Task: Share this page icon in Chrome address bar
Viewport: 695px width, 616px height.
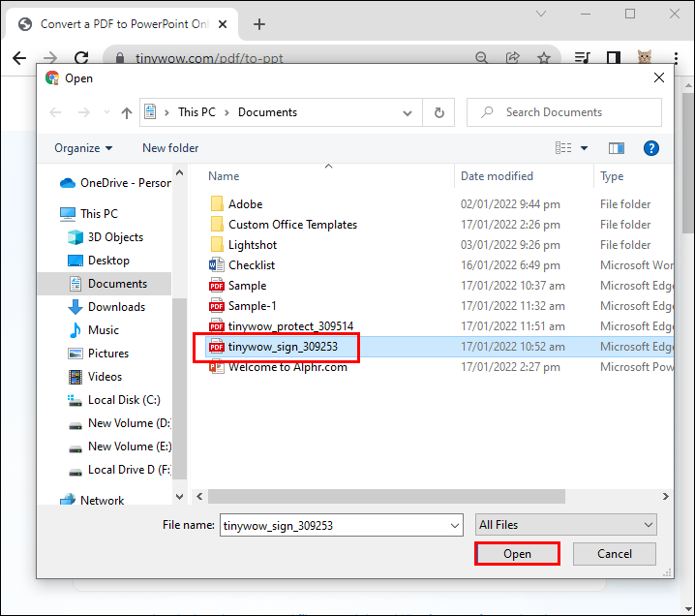Action: [x=512, y=57]
